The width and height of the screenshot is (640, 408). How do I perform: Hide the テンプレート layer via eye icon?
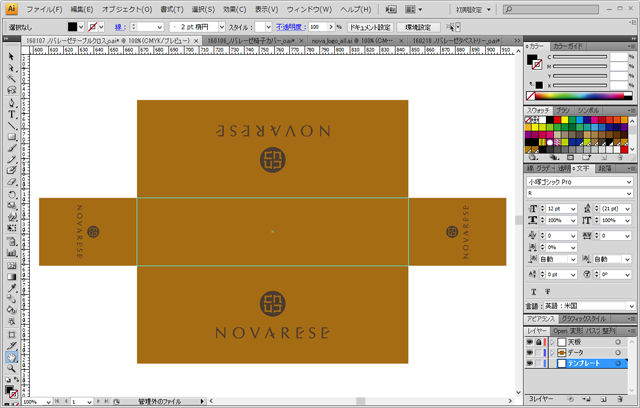point(529,363)
